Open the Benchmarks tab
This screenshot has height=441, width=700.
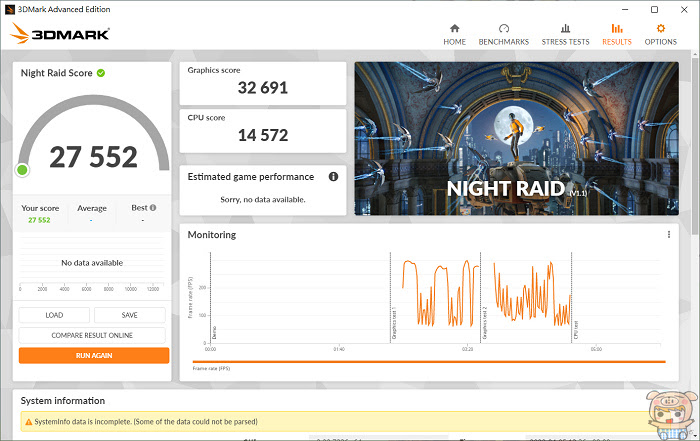(504, 35)
